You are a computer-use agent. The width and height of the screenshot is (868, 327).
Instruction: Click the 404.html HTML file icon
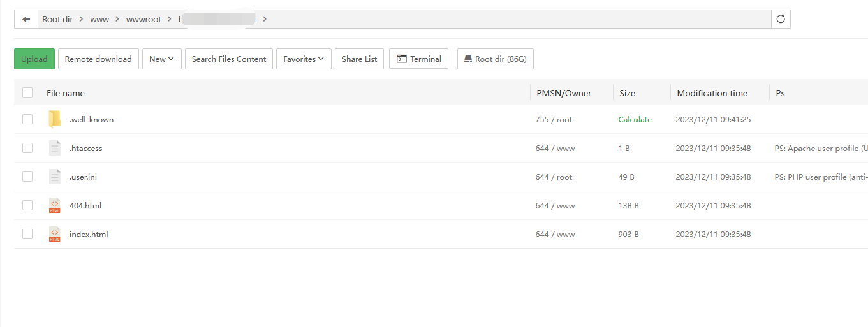pyautogui.click(x=55, y=205)
